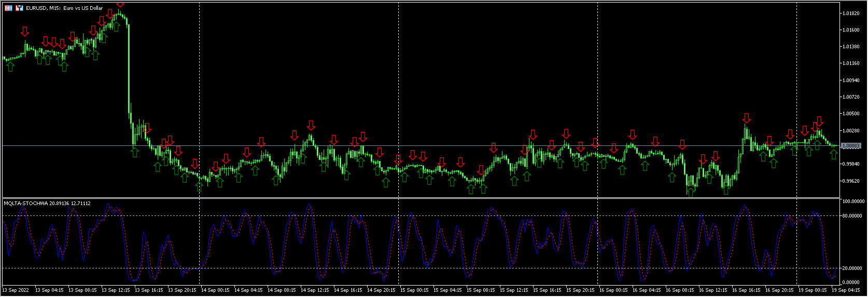Click the 20.00000 stochastic level label
This screenshot has height=297, width=868.
tap(853, 268)
